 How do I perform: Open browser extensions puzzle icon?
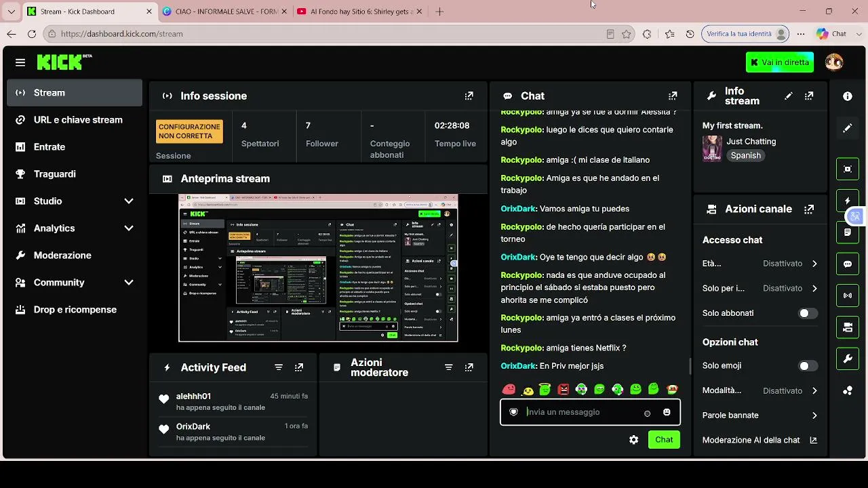tap(647, 34)
